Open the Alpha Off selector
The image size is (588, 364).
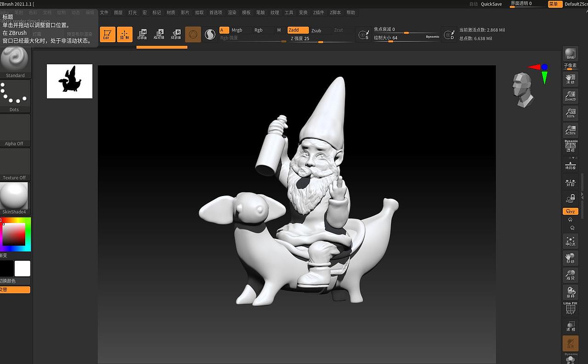[x=15, y=130]
